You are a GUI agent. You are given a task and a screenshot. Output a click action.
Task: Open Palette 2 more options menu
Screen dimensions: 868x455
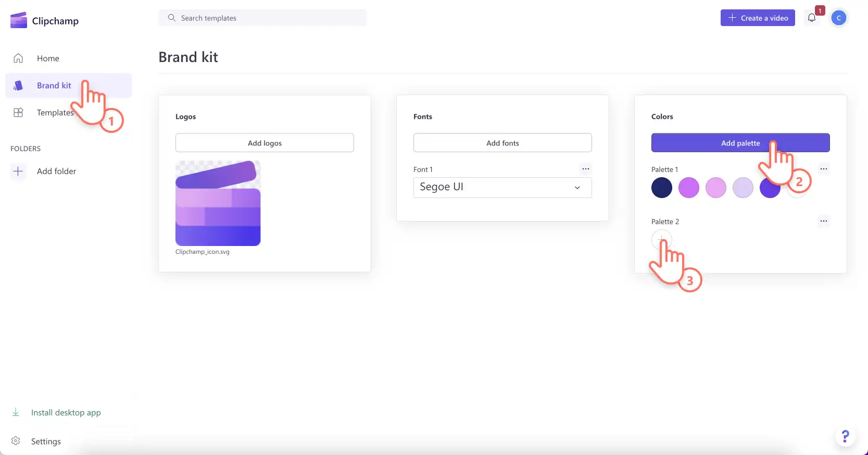pos(824,221)
